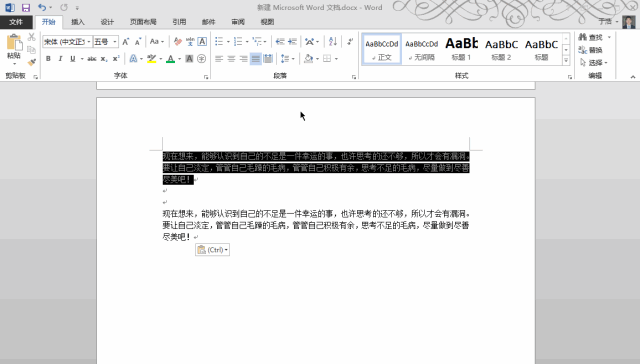This screenshot has height=364, width=640.
Task: Toggle Italic formatting
Action: (x=60, y=59)
